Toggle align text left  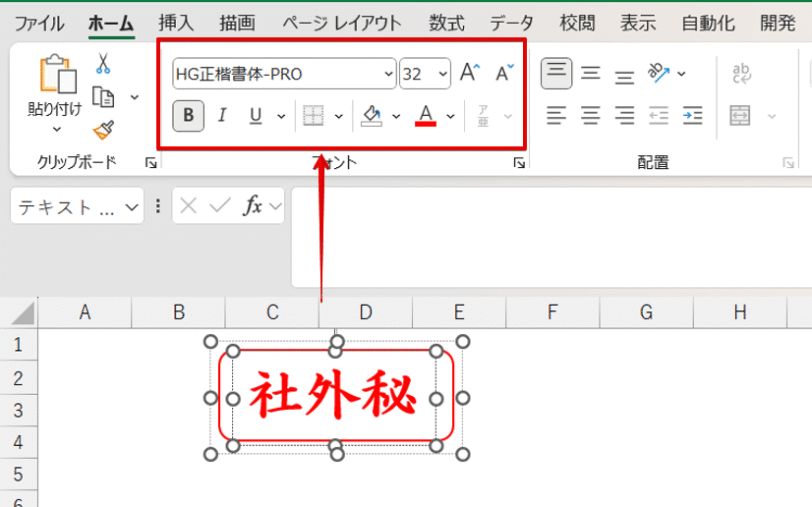coord(556,115)
